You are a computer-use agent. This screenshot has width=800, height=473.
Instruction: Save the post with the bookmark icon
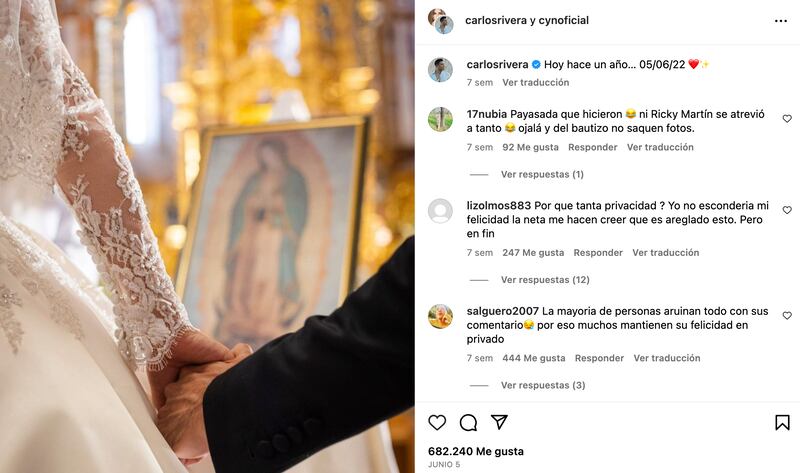(782, 422)
